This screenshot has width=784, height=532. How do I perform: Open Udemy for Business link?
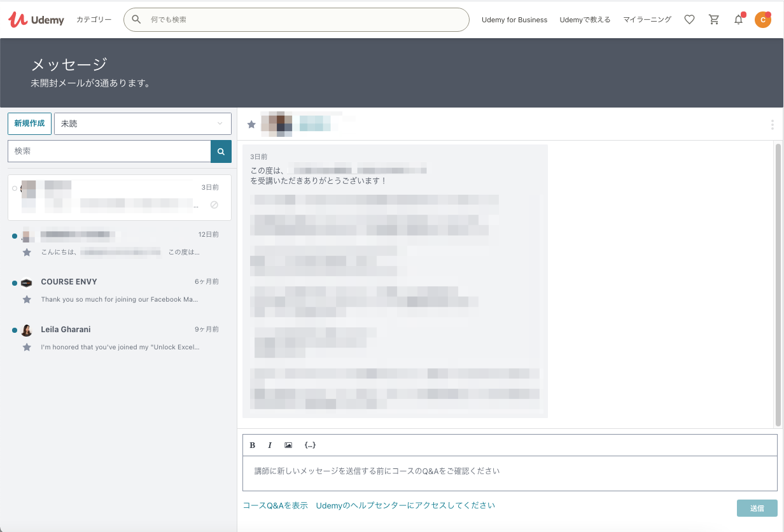(514, 20)
